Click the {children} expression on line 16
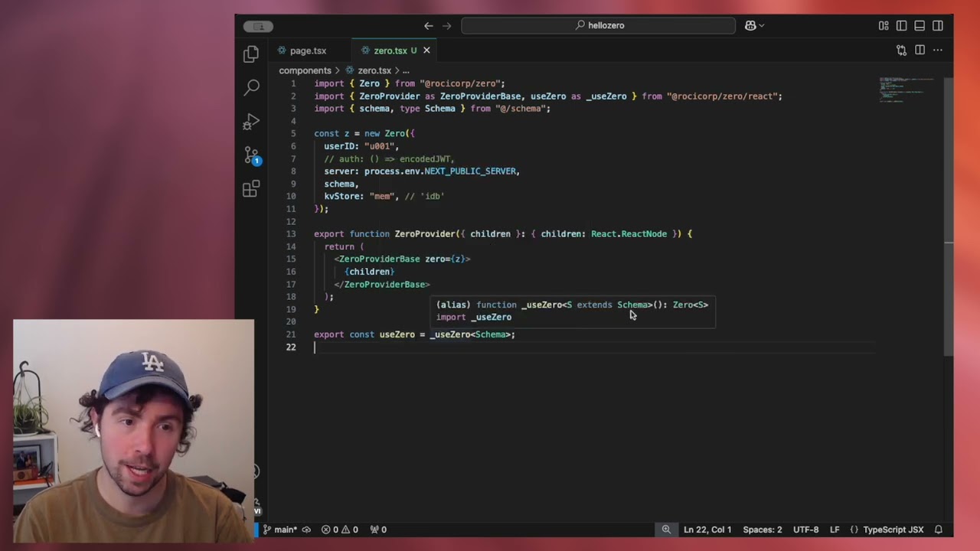The image size is (980, 551). (x=369, y=272)
